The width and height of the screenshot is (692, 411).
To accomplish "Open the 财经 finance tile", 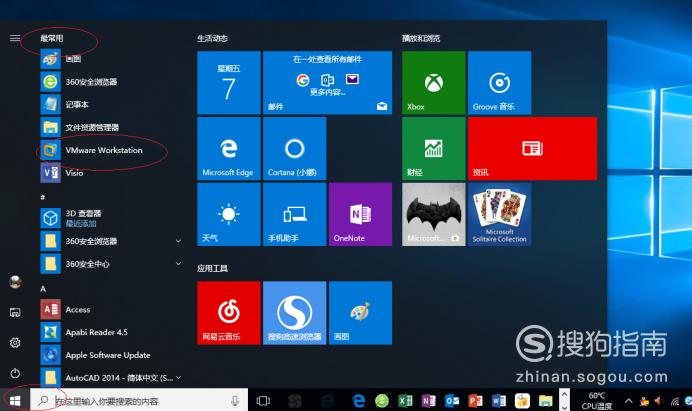I will click(x=433, y=148).
